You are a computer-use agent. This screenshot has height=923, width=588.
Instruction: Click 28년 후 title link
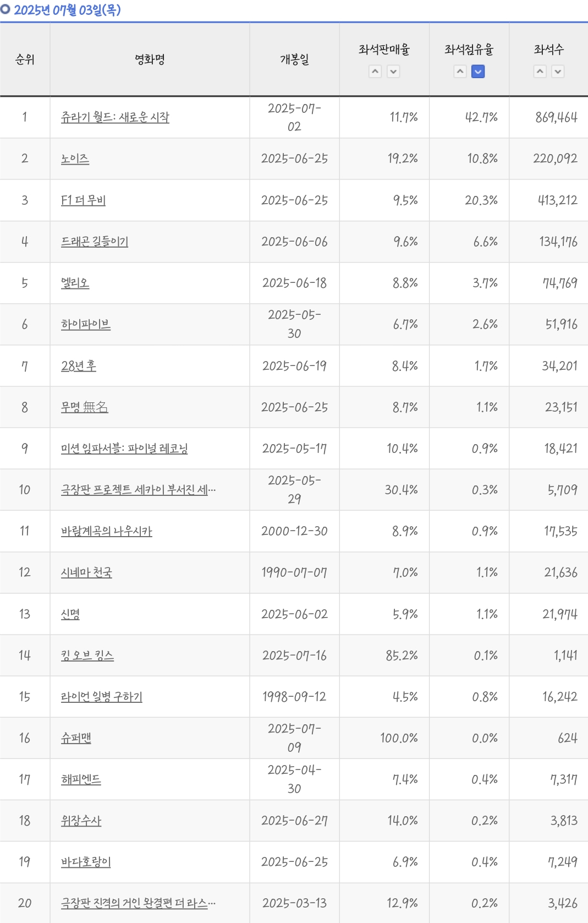click(x=79, y=366)
